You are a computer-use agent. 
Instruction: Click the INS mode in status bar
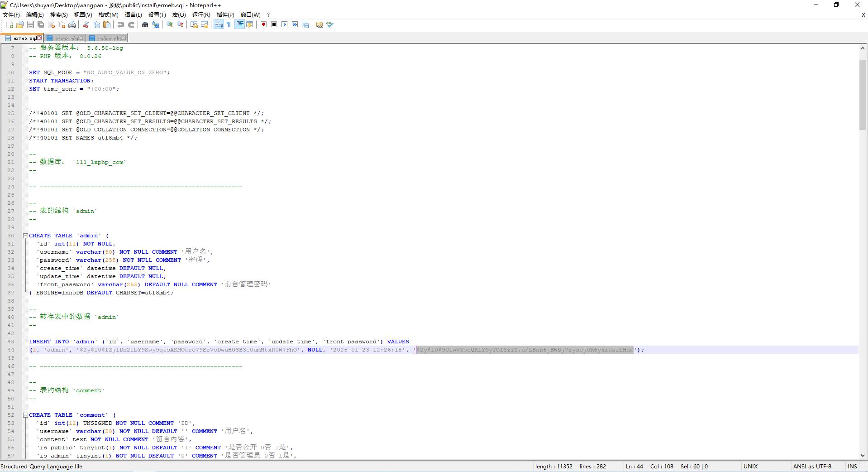point(852,467)
